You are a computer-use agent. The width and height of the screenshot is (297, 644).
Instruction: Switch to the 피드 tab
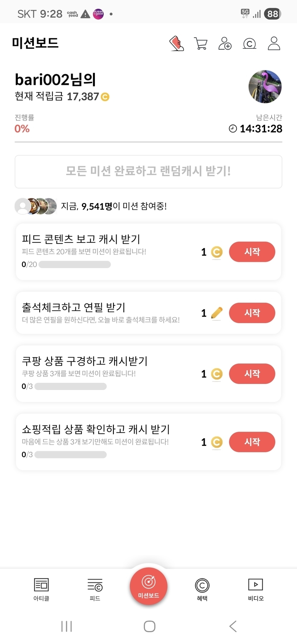[95, 589]
